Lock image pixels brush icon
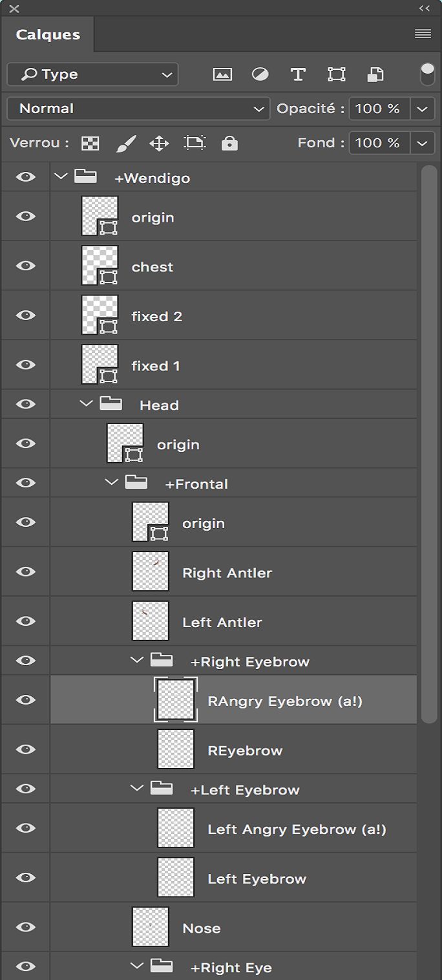Image resolution: width=442 pixels, height=980 pixels. 125,143
